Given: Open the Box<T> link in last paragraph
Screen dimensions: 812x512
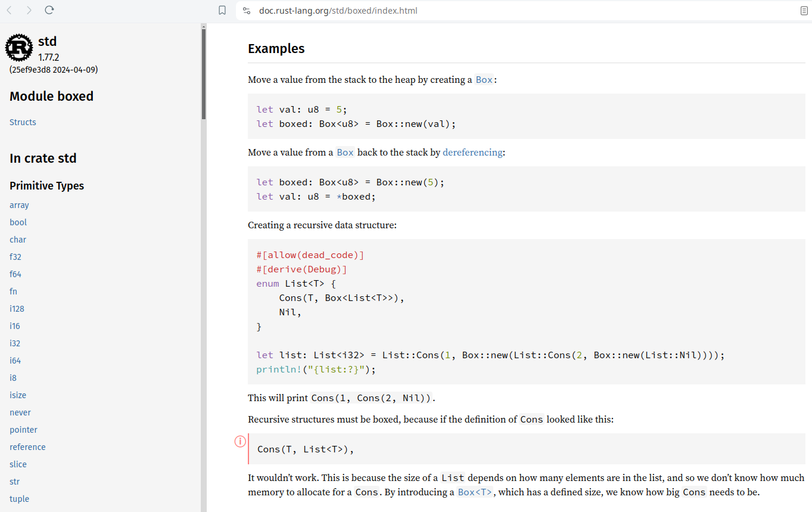Looking at the screenshot, I should 475,492.
